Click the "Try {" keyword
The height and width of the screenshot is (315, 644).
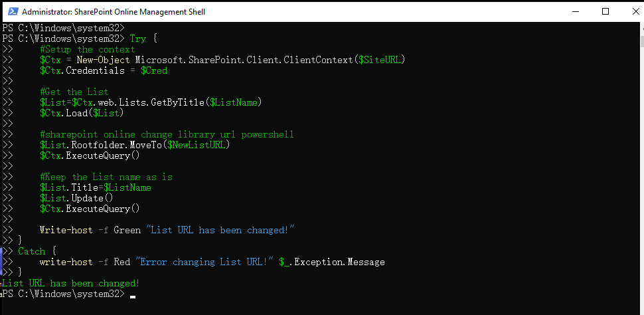tap(143, 39)
